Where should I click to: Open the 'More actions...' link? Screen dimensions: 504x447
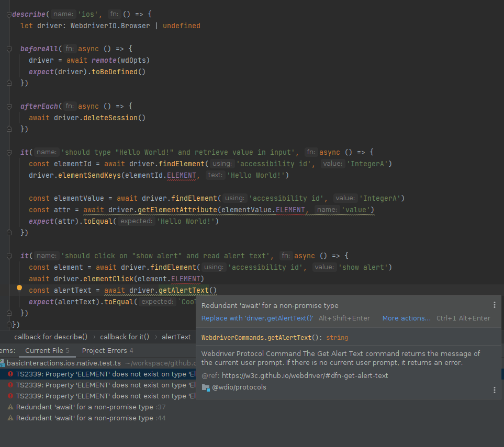click(x=406, y=318)
